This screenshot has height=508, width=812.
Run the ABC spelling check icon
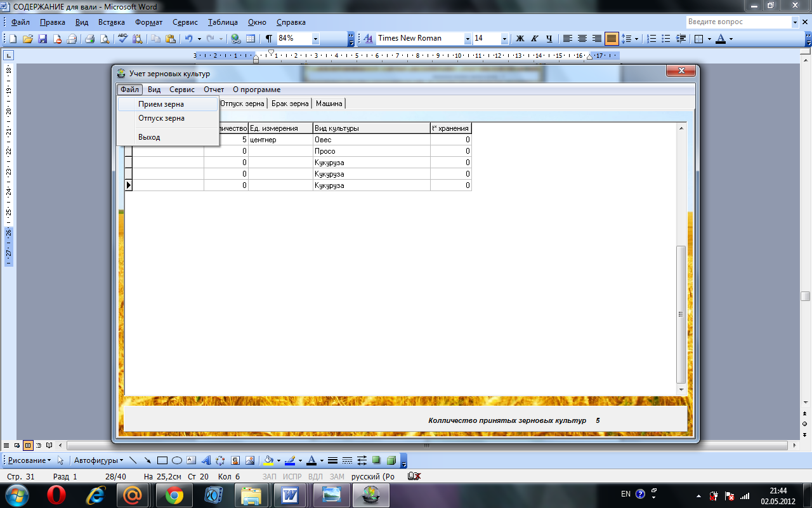tap(123, 39)
